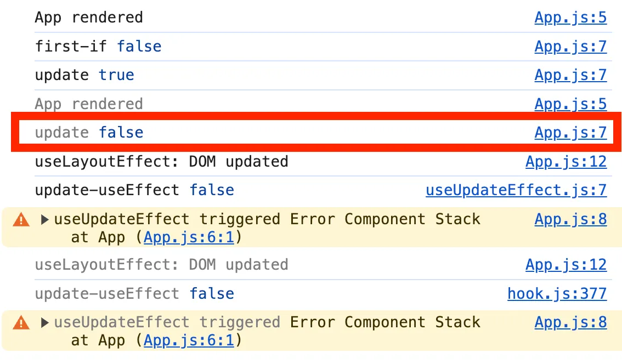
Task: Click warning icon of second useUpdateEffect warning
Action: [x=21, y=322]
